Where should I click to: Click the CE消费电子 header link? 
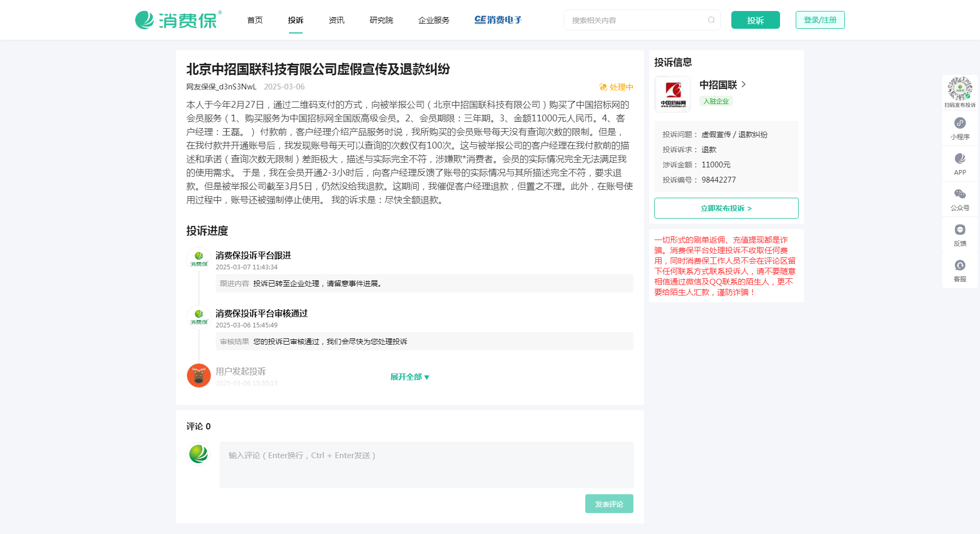click(x=498, y=20)
